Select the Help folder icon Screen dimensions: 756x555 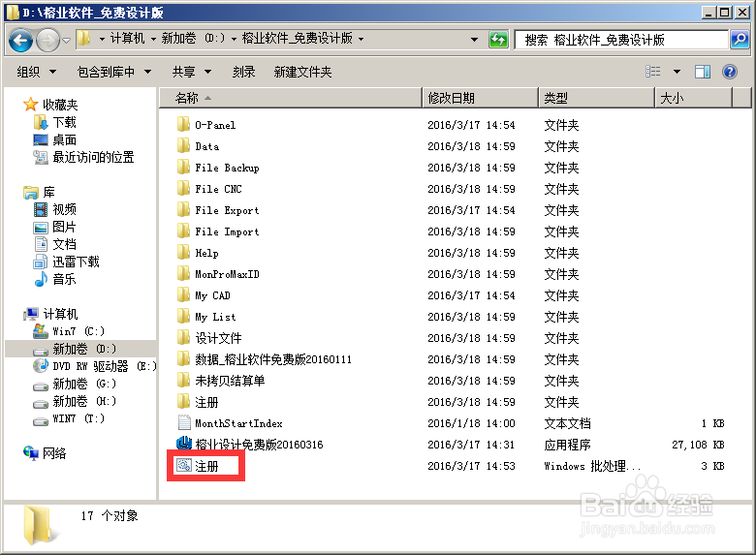tap(183, 253)
